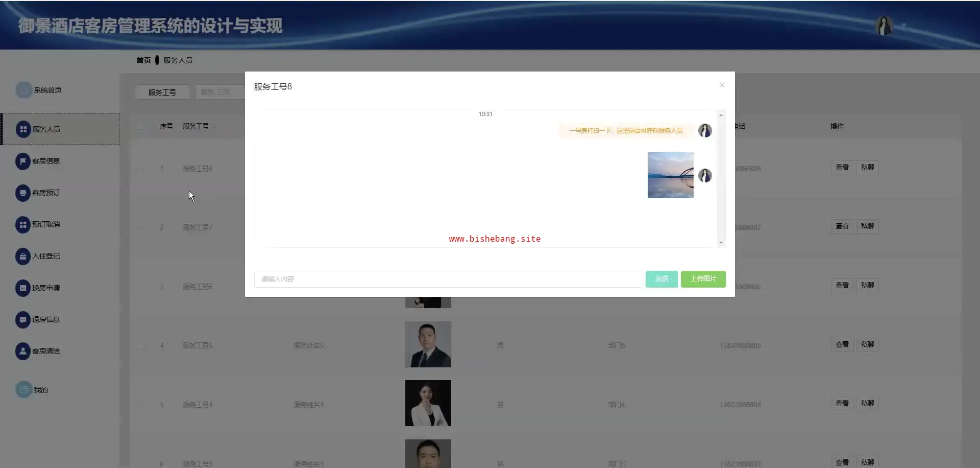The height and width of the screenshot is (468, 980).
Task: Close the 服务工号8 chat dialog
Action: pyautogui.click(x=722, y=85)
